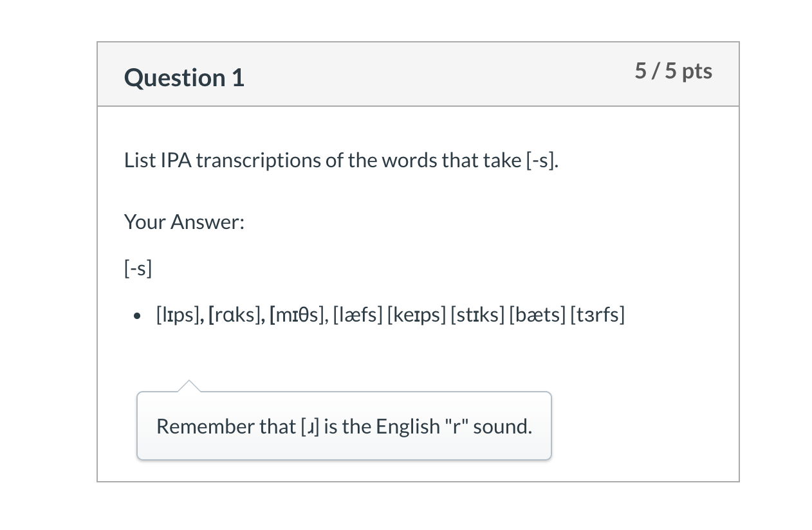Click the Question 1 heading
This screenshot has height=530, width=812.
click(x=184, y=78)
